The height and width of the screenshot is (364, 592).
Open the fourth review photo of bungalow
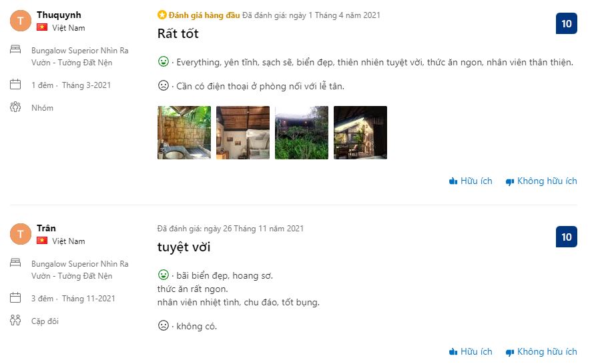[x=360, y=133]
